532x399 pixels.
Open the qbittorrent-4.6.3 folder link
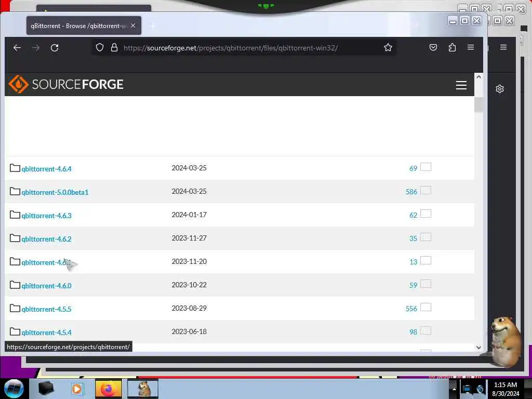pos(46,216)
